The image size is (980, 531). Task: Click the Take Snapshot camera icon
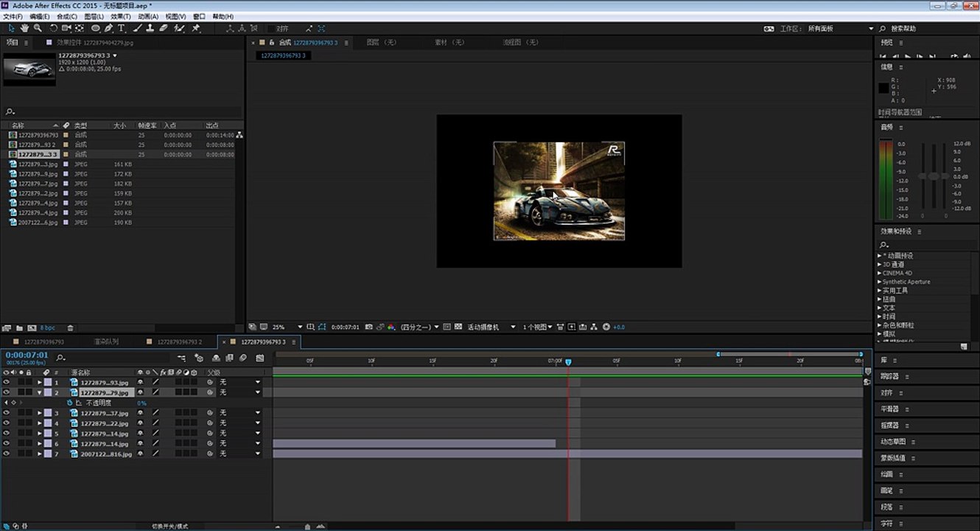click(x=368, y=327)
